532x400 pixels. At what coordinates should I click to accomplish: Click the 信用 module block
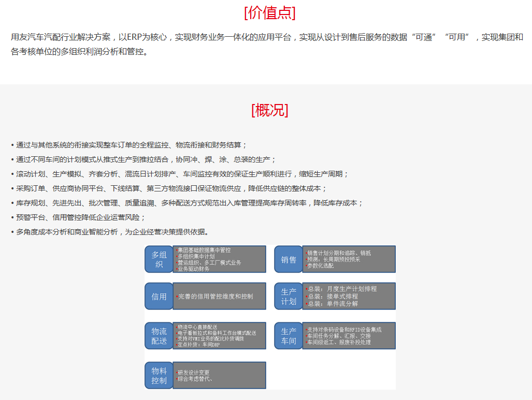159,296
